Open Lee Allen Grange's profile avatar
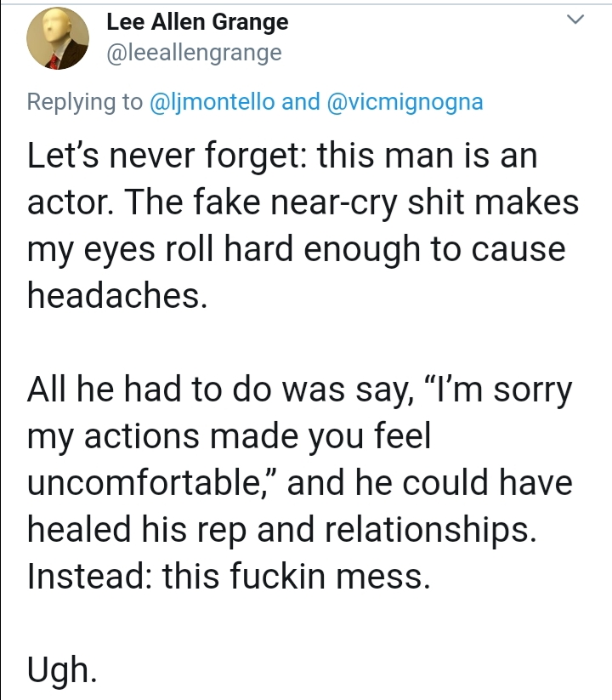The image size is (612, 700). pyautogui.click(x=58, y=38)
